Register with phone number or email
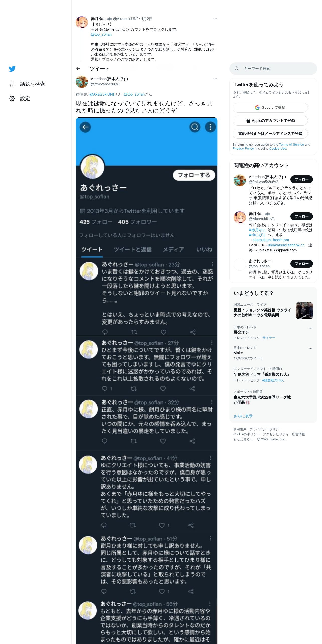 pos(270,134)
